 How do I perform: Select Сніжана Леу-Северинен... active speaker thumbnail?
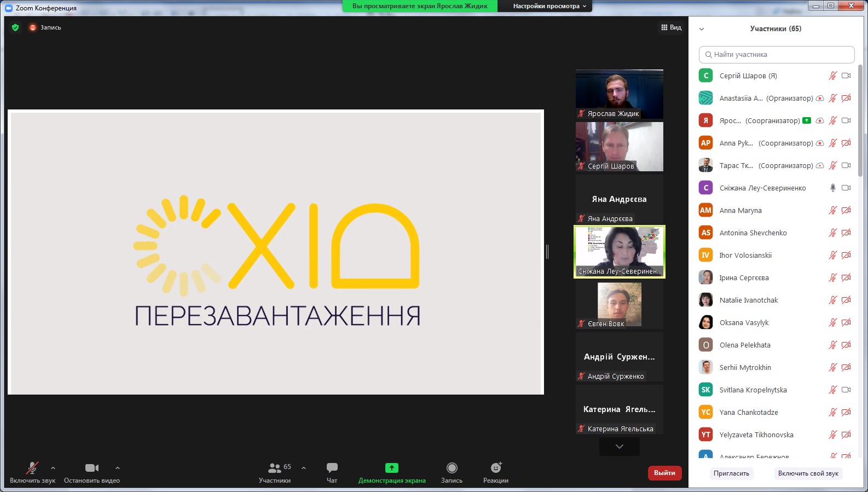(620, 252)
